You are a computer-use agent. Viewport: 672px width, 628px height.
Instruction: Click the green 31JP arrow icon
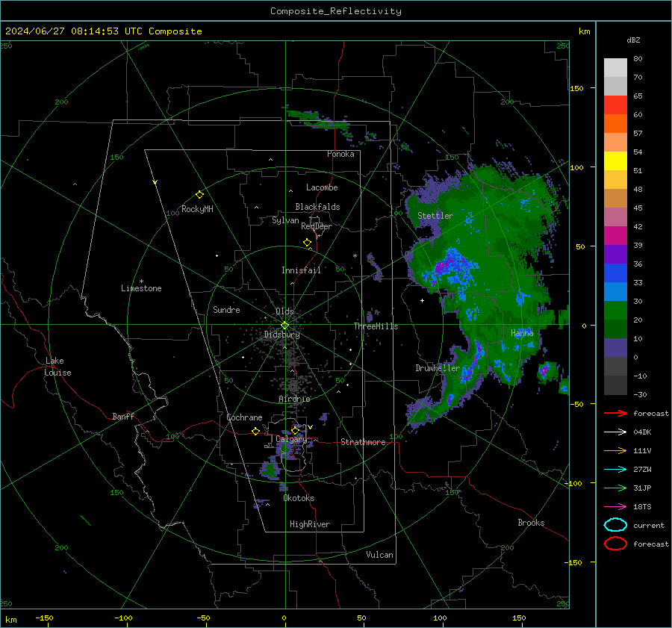[x=615, y=488]
